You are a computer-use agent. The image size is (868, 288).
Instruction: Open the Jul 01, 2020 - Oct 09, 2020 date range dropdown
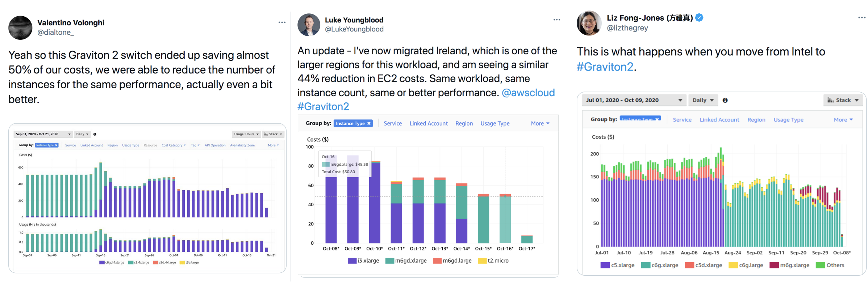634,100
